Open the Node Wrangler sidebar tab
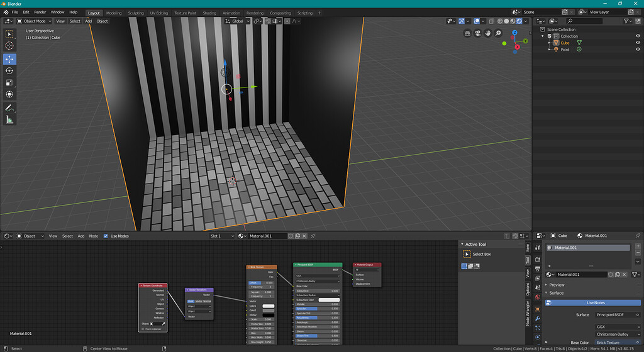644x352 pixels. click(528, 314)
